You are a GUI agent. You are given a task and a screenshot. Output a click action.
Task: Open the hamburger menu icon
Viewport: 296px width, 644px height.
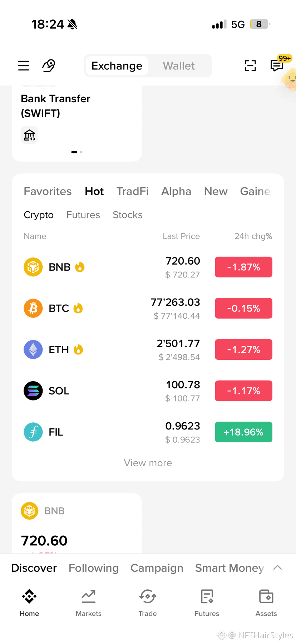tap(24, 66)
